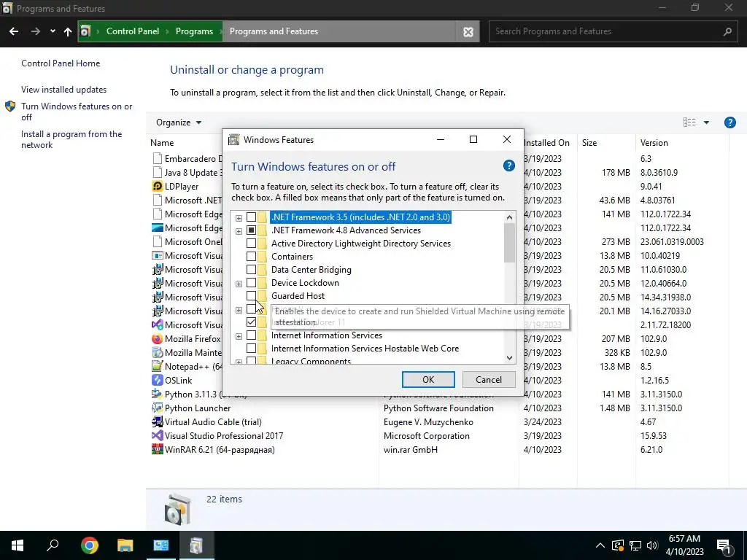The height and width of the screenshot is (560, 747).
Task: Open File Explorer from the taskbar
Action: [125, 545]
